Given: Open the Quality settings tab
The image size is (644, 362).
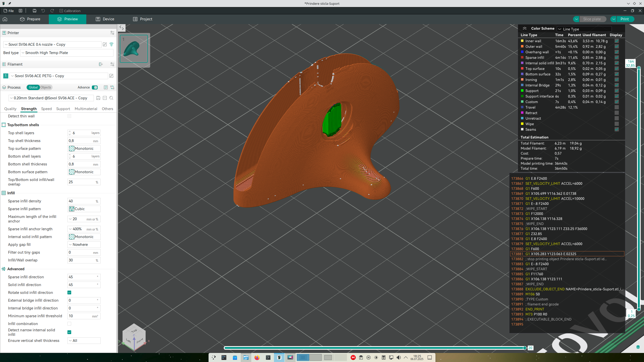Looking at the screenshot, I should (x=10, y=109).
